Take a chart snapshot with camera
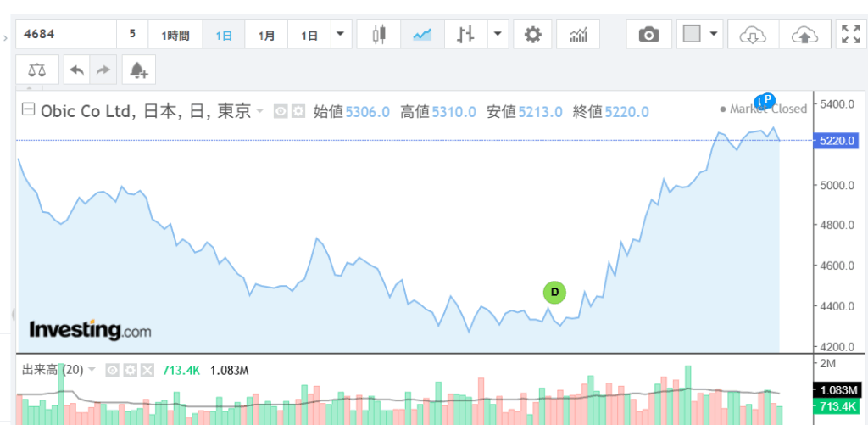868x425 pixels. [648, 34]
